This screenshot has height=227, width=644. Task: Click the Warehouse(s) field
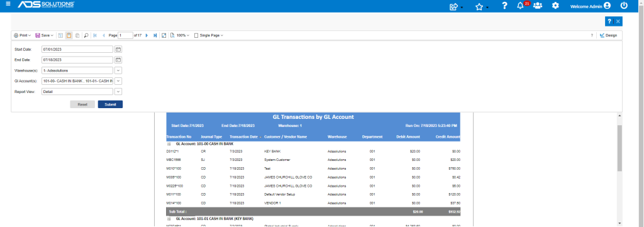pyautogui.click(x=77, y=70)
